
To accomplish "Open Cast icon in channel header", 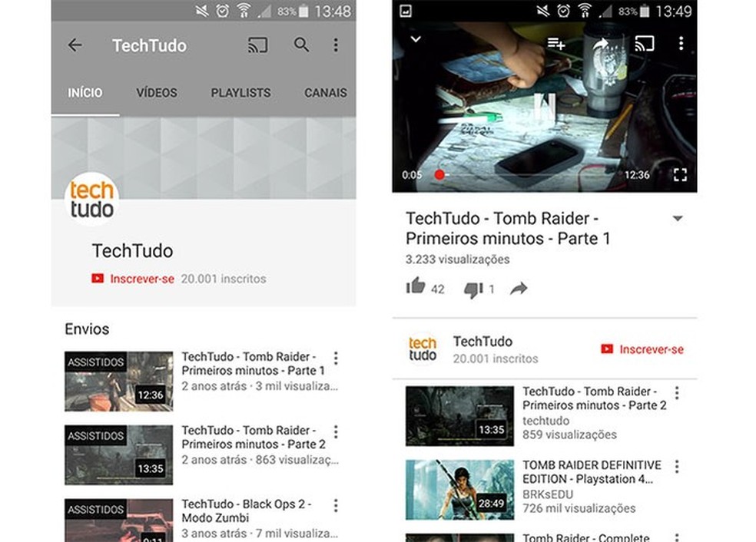I will [257, 45].
